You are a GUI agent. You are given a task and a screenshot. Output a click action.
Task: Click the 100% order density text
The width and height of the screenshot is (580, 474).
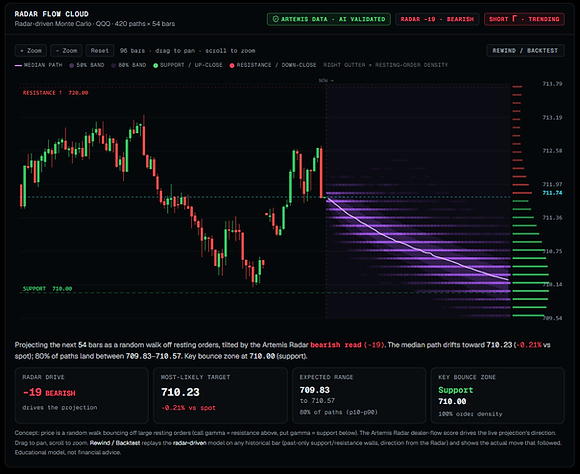point(470,414)
